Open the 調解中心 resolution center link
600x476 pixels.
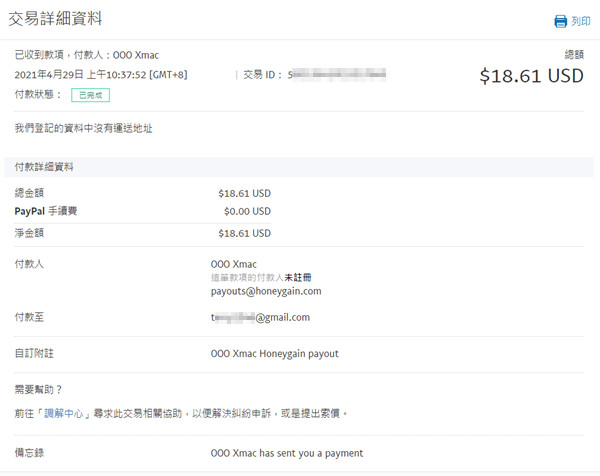tap(64, 413)
